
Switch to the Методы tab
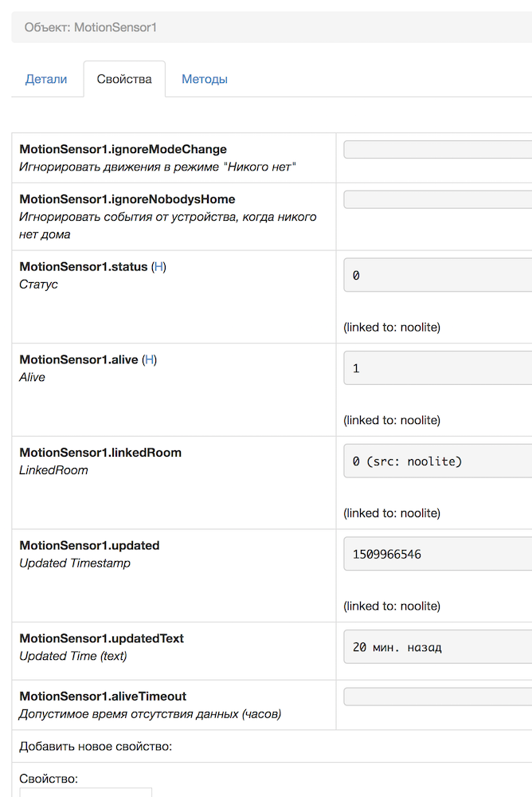click(x=205, y=79)
